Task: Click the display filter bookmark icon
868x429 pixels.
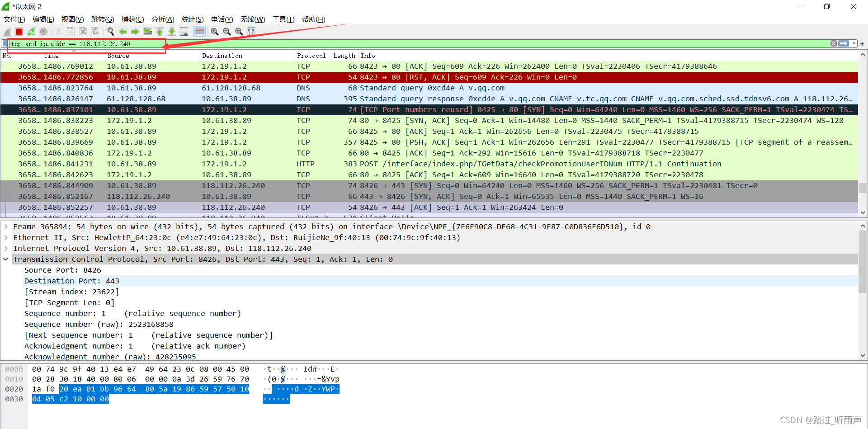Action: pyautogui.click(x=5, y=44)
